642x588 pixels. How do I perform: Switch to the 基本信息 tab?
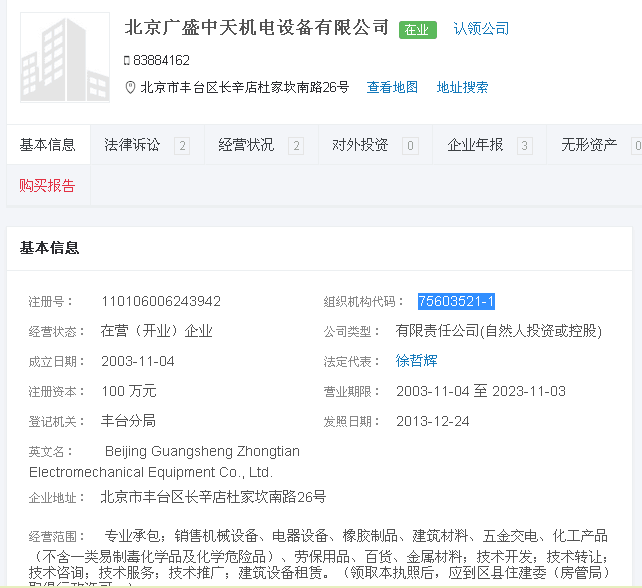pos(48,145)
